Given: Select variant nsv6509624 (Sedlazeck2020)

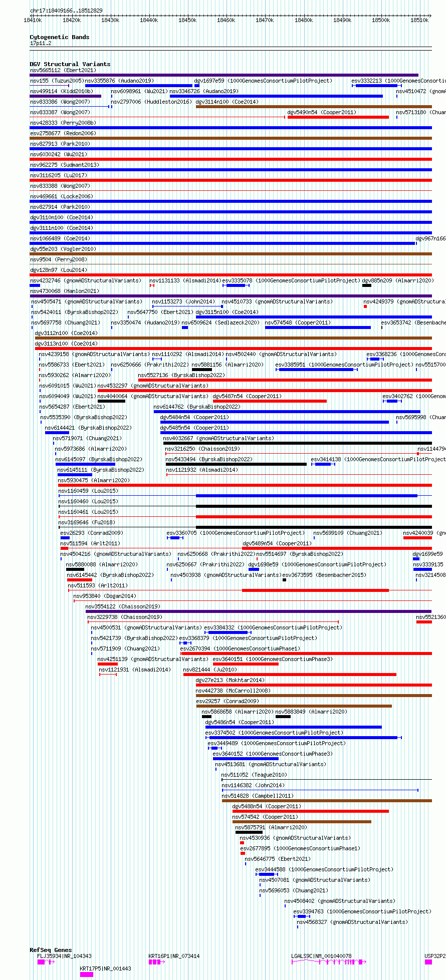Looking at the screenshot, I should [x=220, y=322].
